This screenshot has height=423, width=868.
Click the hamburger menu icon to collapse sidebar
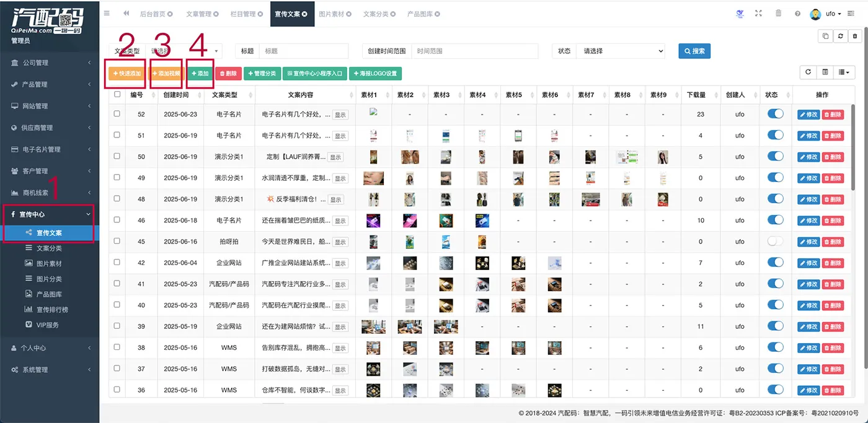(107, 14)
